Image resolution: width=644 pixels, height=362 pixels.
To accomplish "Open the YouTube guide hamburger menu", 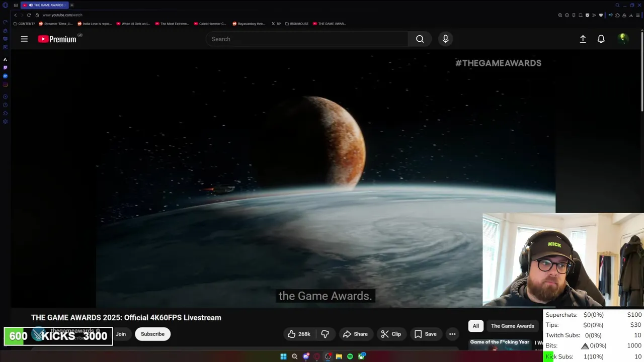I will [24, 39].
